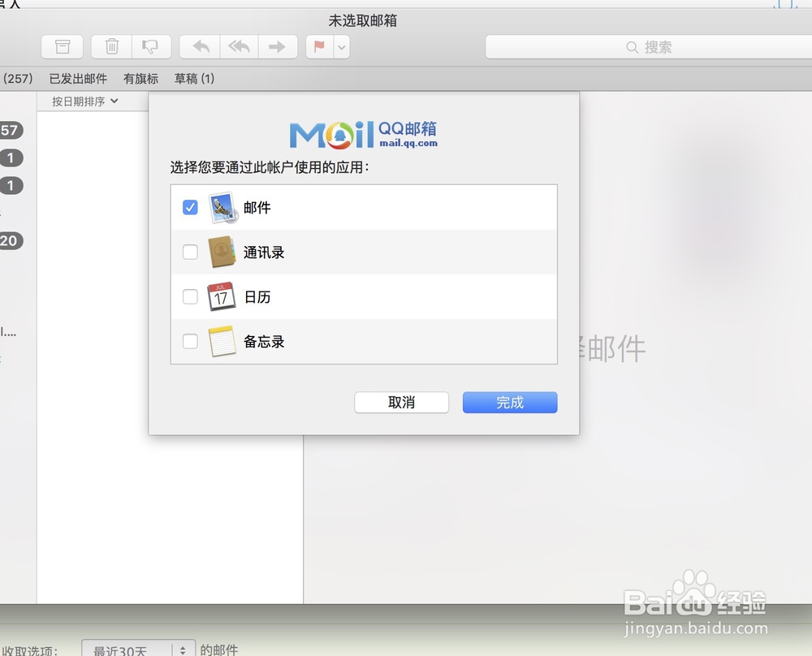Click the Junk thumbs-down icon

click(x=151, y=47)
